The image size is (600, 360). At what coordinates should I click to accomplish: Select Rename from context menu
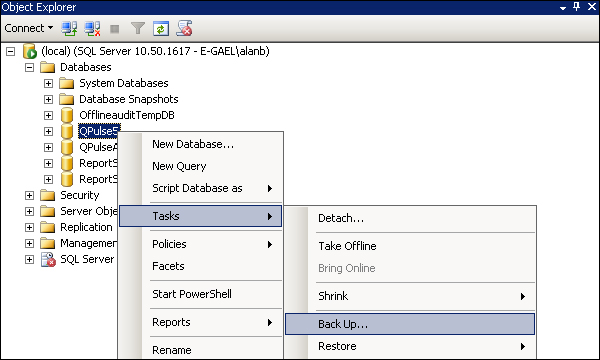(x=201, y=350)
